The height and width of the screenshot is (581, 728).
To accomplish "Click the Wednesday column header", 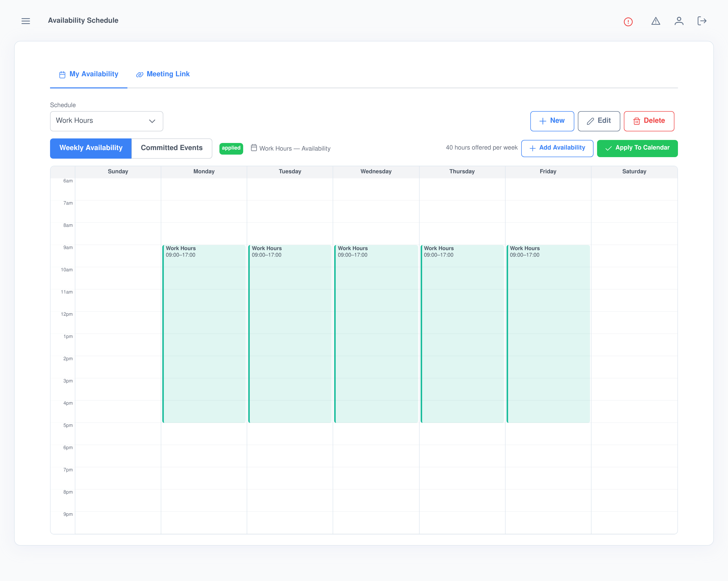I will 376,172.
